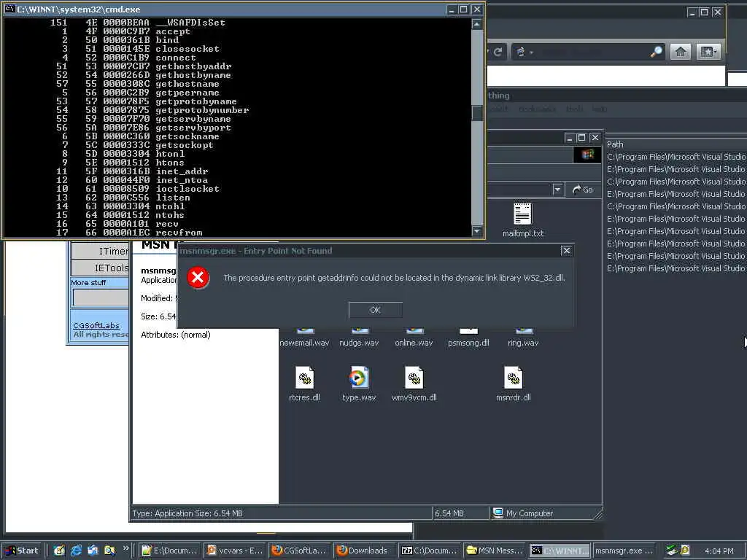Switch to Downloads taskbar item
This screenshot has height=560, width=747.
point(365,551)
